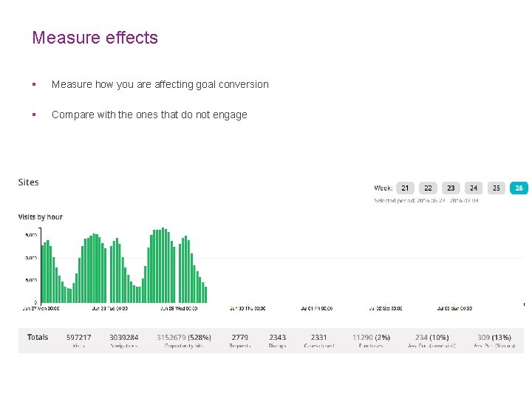Click the Sites heading

coord(29,183)
